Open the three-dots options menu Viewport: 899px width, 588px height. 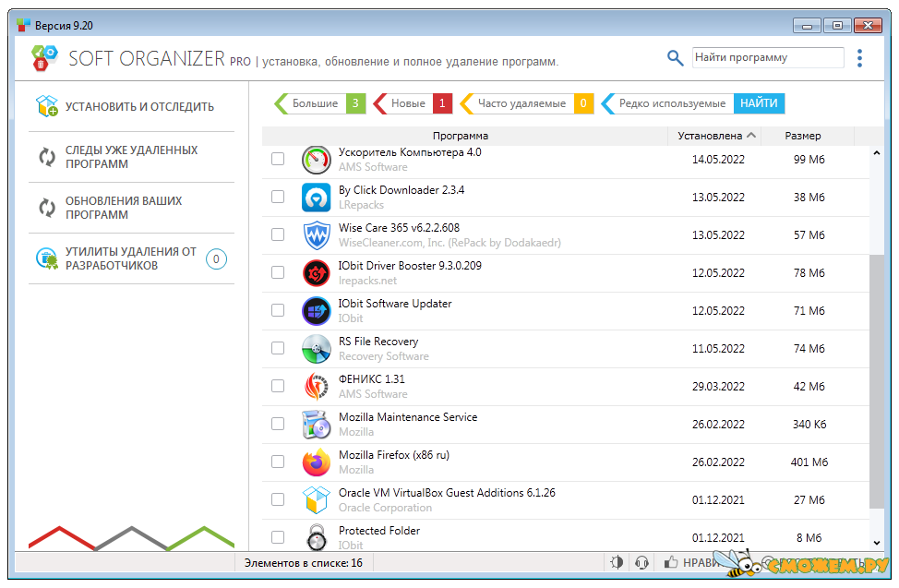coord(859,58)
